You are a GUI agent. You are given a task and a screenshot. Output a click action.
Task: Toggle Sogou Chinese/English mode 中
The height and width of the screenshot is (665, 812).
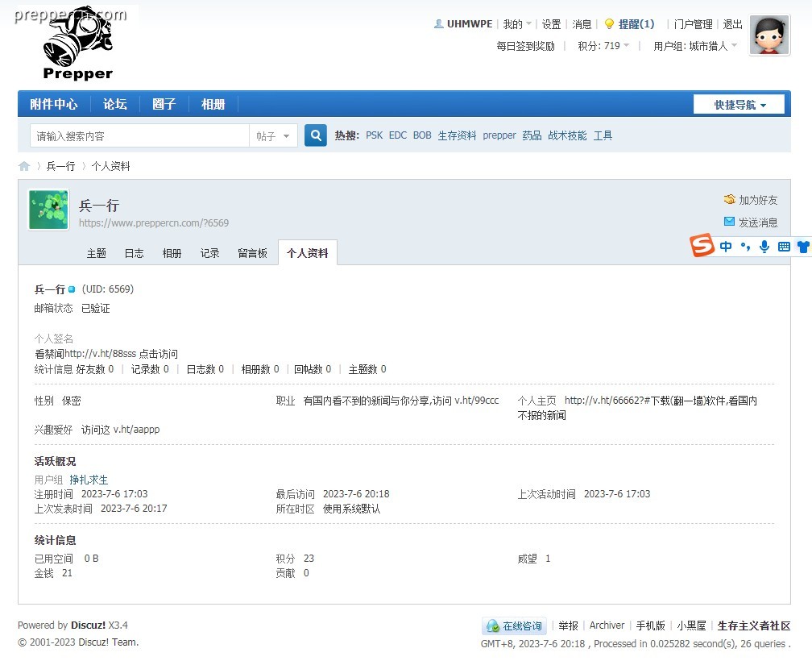(726, 247)
